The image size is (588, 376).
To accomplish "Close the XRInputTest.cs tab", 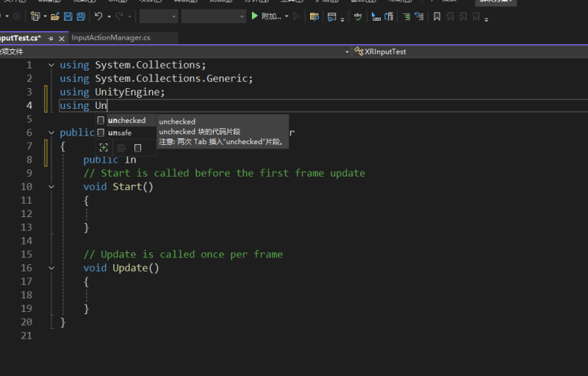I will click(x=60, y=38).
